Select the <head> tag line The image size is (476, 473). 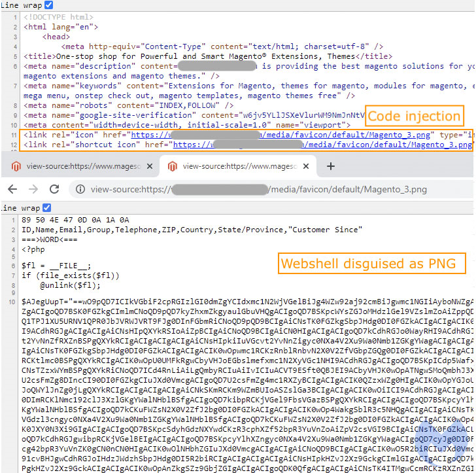coord(56,37)
